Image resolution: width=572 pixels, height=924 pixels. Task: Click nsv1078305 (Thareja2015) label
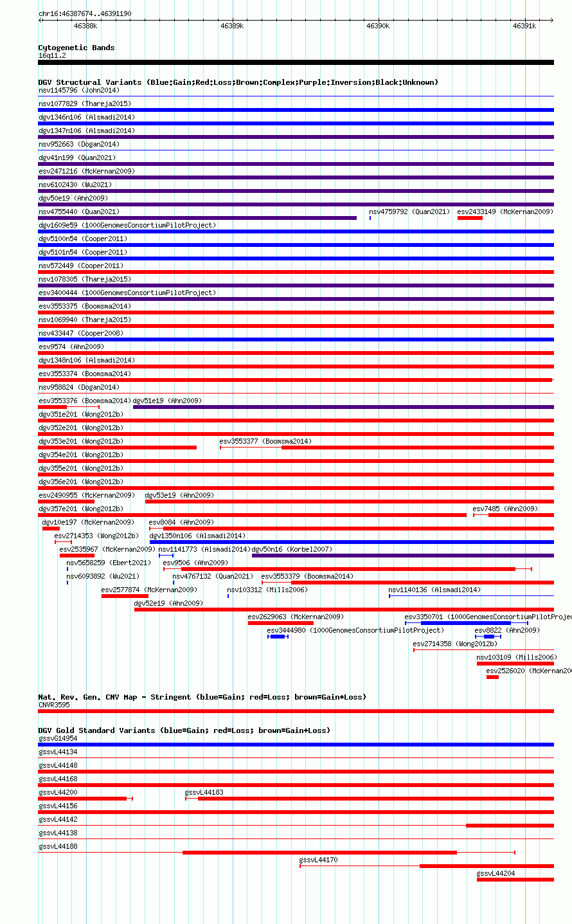tap(85, 279)
